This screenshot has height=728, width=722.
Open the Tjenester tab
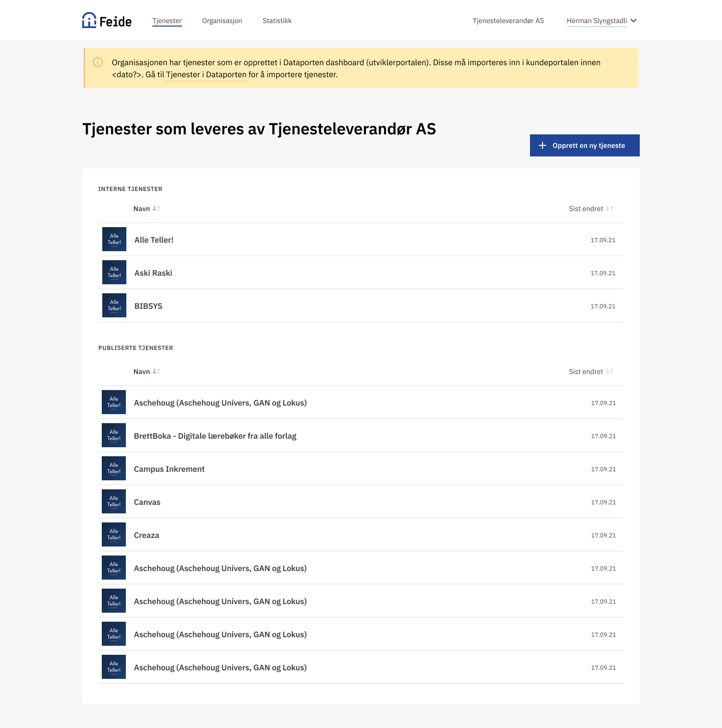coord(167,21)
